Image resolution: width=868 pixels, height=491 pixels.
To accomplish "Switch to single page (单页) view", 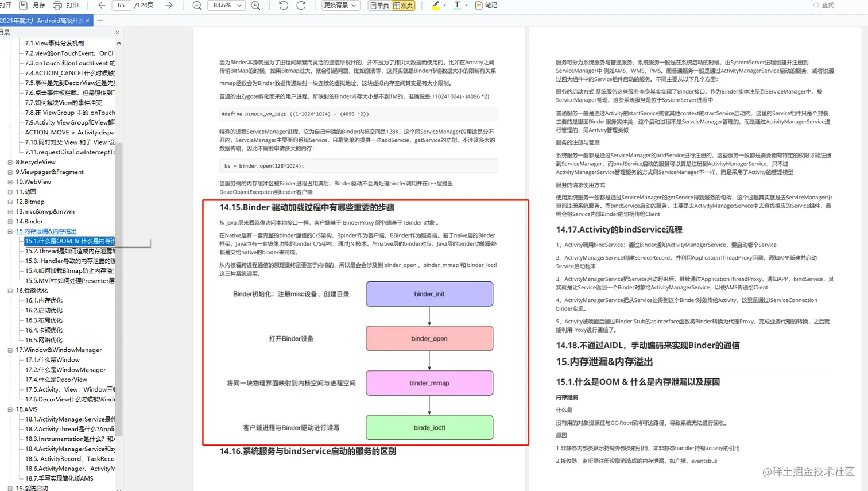I will coord(379,5).
